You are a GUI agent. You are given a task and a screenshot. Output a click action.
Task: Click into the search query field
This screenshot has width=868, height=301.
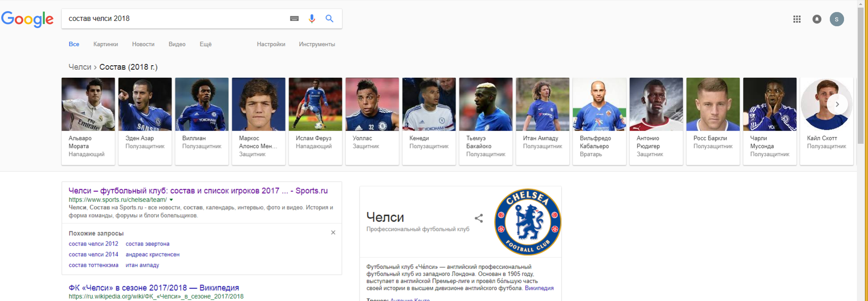click(175, 18)
